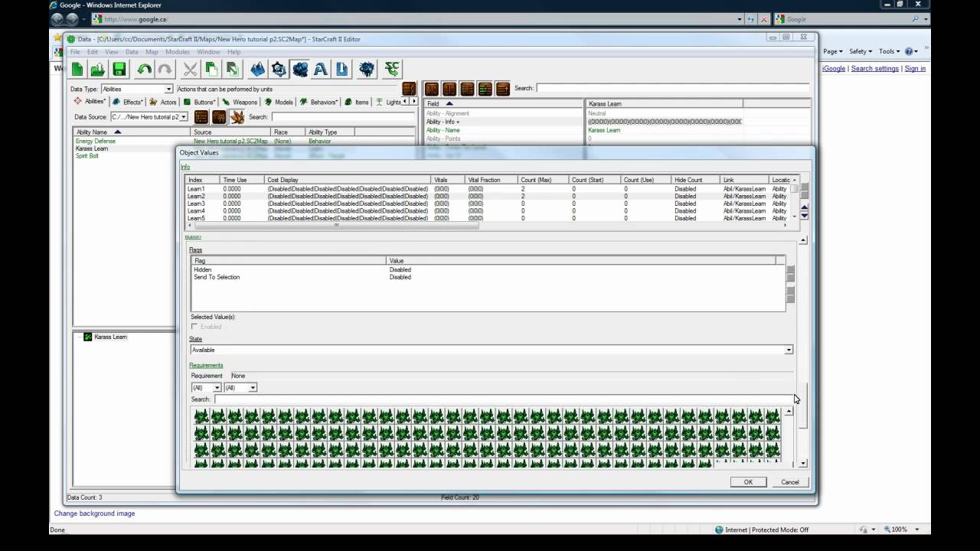Open the Edit menu

click(x=93, y=52)
